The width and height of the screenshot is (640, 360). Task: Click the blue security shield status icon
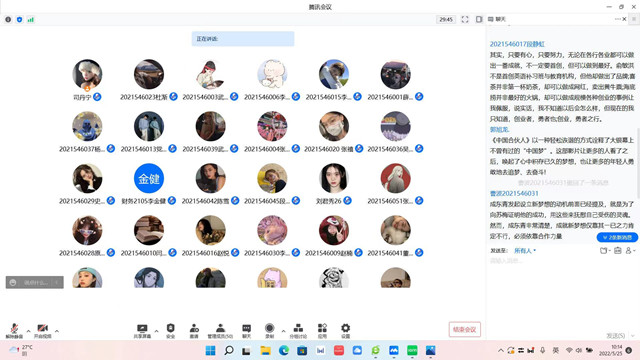click(19, 19)
